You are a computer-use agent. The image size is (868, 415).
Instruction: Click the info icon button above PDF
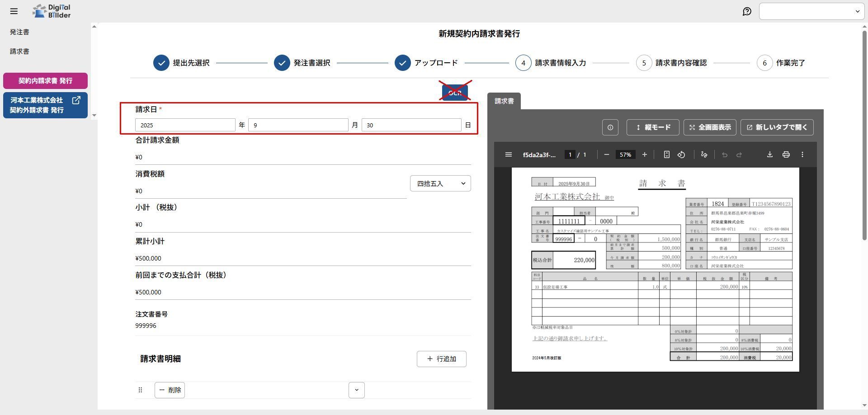point(610,127)
